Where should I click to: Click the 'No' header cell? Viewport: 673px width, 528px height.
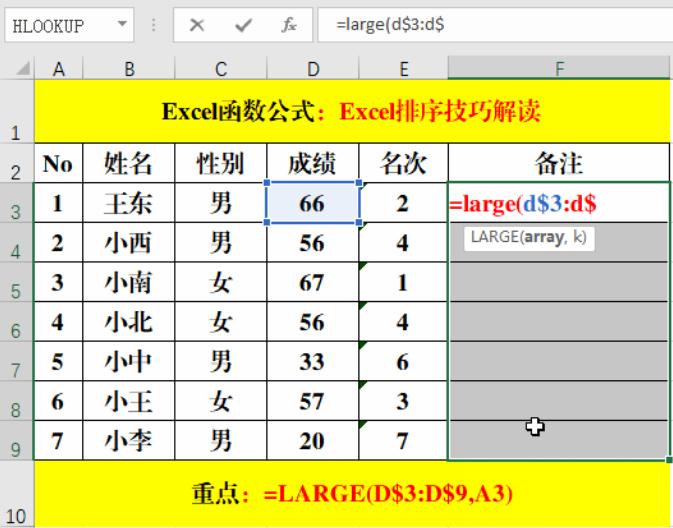click(58, 163)
